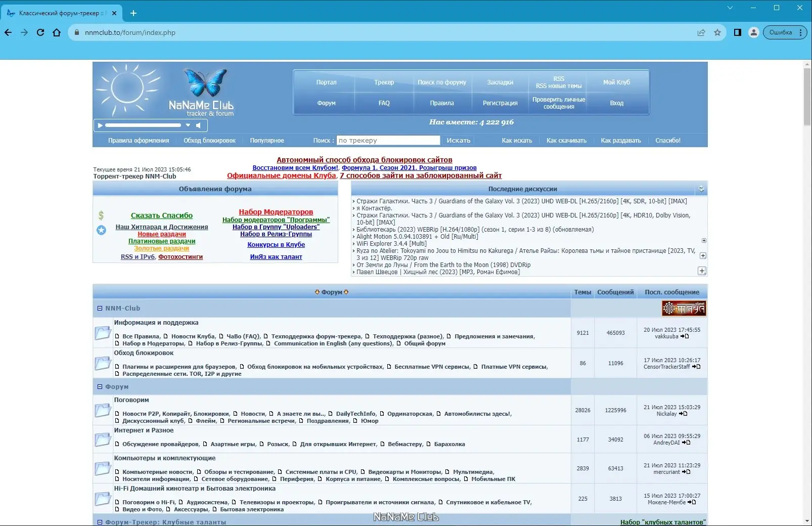Go to last post by Nickalay arrow icon

pyautogui.click(x=683, y=414)
